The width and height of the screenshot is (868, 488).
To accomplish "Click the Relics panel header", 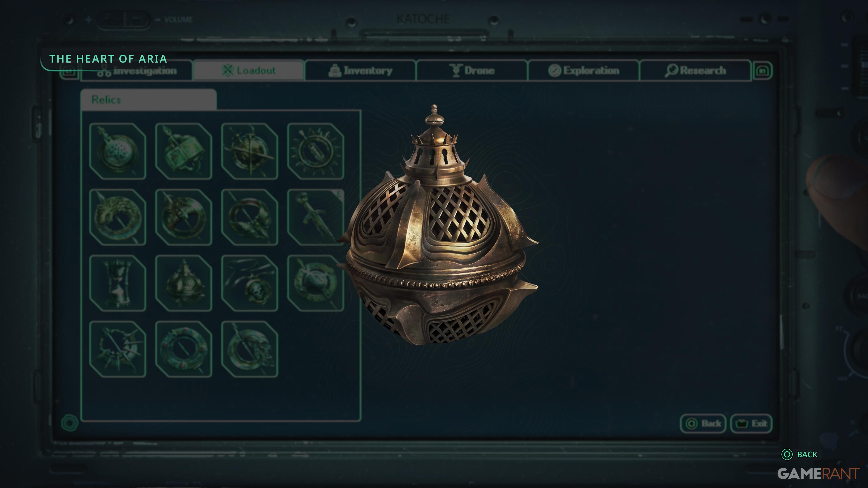I will [149, 100].
